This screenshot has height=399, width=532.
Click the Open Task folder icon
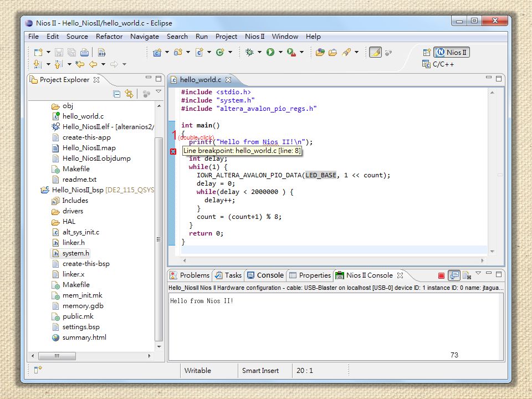[333, 52]
